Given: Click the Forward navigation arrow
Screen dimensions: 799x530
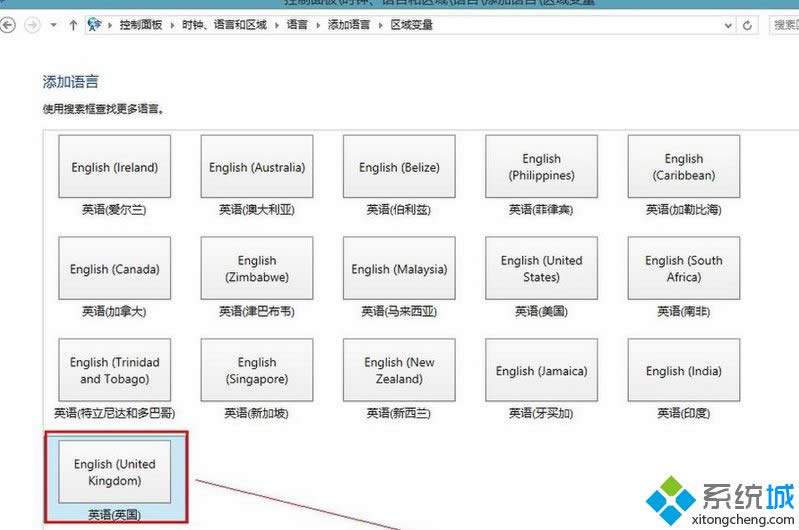Looking at the screenshot, I should click(x=32, y=25).
